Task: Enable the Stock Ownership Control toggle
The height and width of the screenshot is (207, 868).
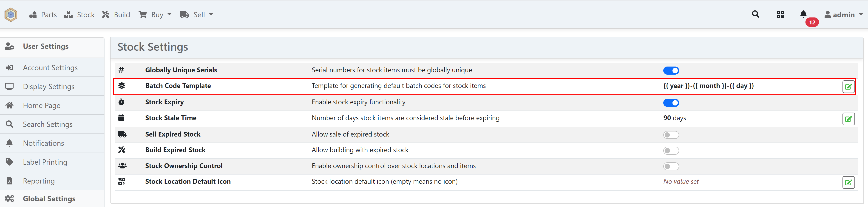Action: 671,166
